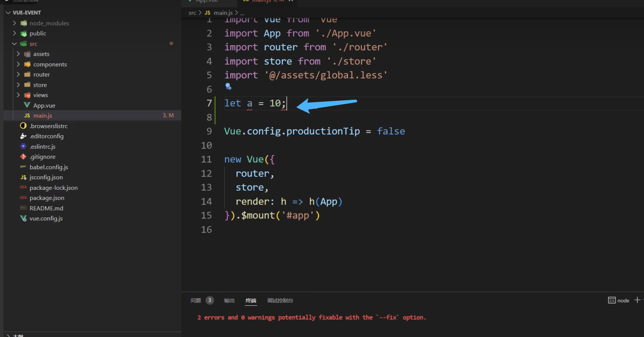Click the npm icon next to package.json
The image size is (644, 337).
pyautogui.click(x=23, y=198)
